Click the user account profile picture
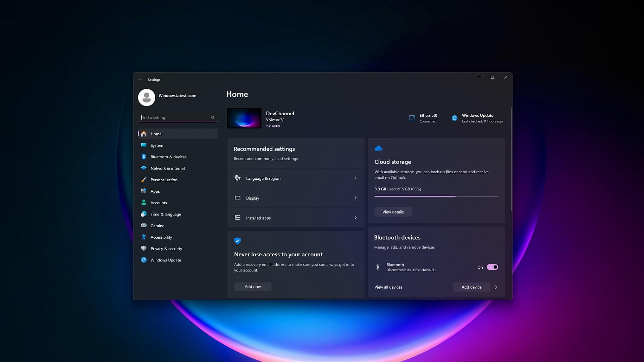644x362 pixels. 147,97
